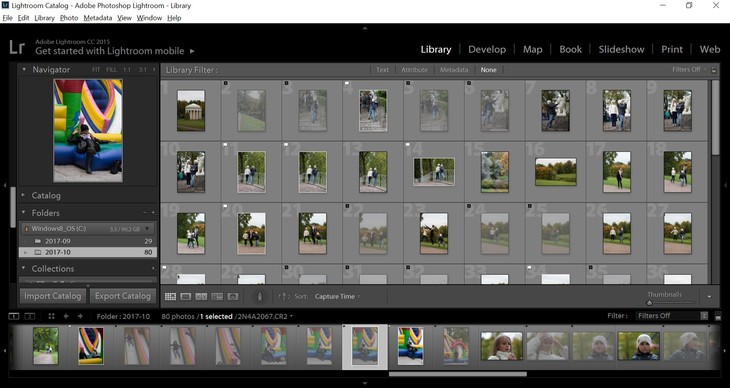Switch to the Print module
The width and height of the screenshot is (730, 388).
(672, 49)
